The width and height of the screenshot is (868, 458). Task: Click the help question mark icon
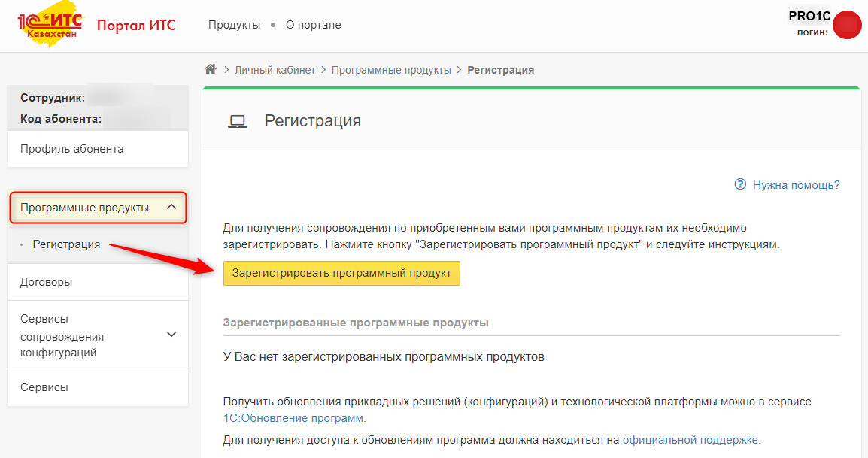740,184
